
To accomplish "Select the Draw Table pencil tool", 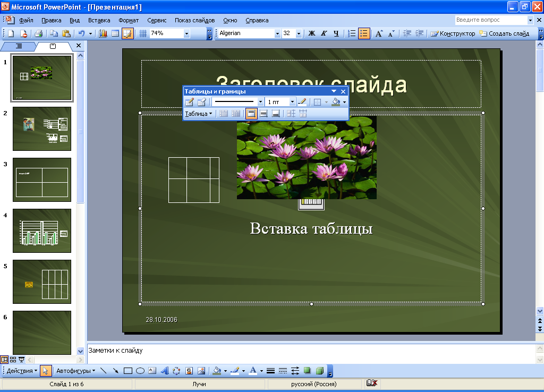I will [190, 102].
